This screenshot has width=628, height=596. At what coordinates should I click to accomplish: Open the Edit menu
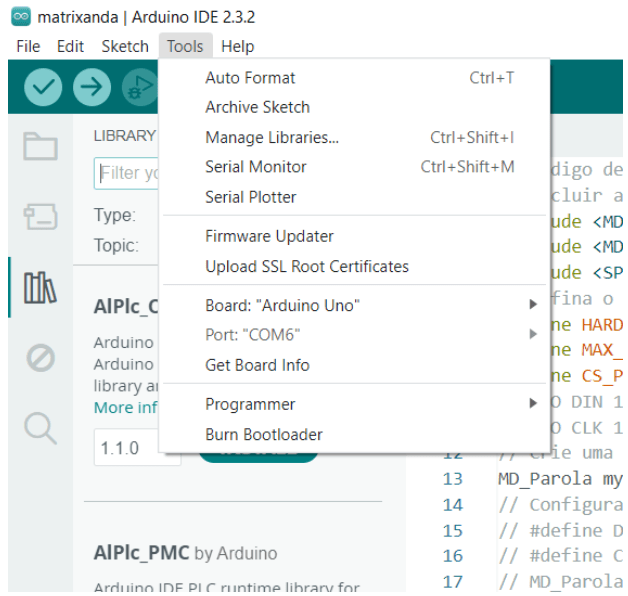[70, 46]
